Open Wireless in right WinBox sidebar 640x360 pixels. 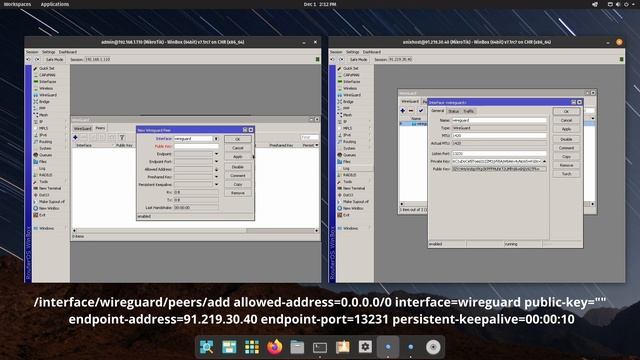pos(350,89)
